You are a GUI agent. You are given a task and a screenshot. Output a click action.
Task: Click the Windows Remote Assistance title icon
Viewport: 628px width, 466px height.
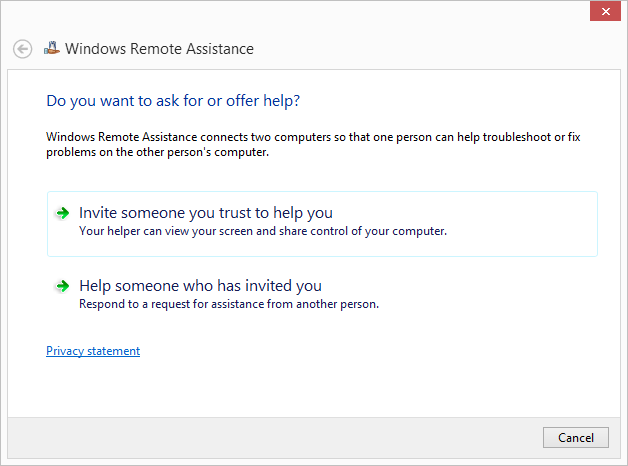pos(52,48)
